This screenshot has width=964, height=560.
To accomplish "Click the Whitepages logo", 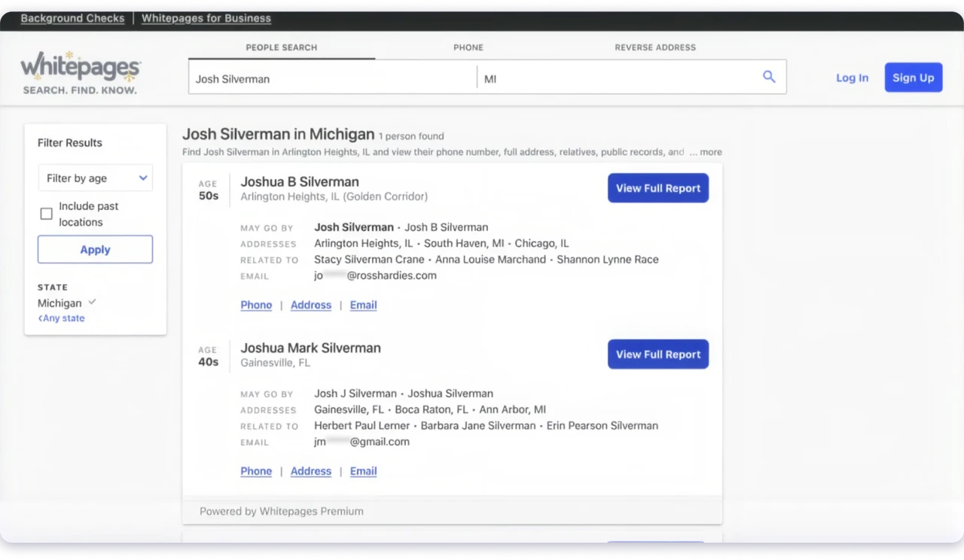I will [81, 73].
